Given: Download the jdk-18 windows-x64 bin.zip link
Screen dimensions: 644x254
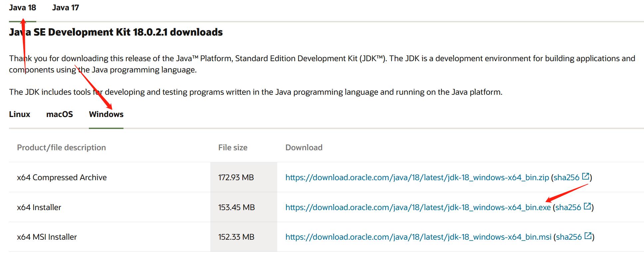Looking at the screenshot, I should pos(417,178).
